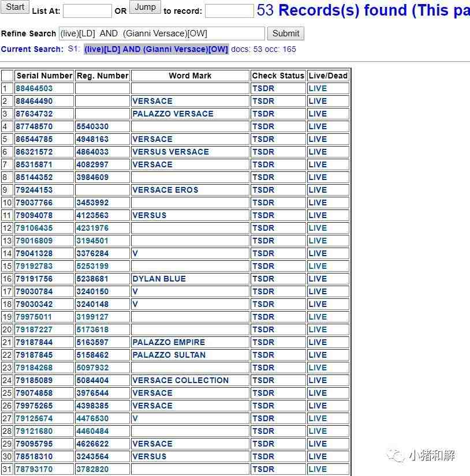The height and width of the screenshot is (476, 470).
Task: Open the VERSACE COLLECTION word mark
Action: pos(181,380)
